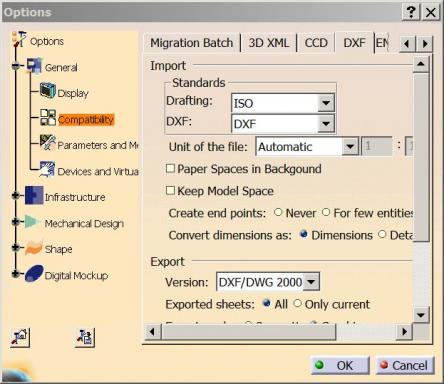Screen dimensions: 444x384
Task: Click the dump parameter values icon
Action: pos(85,337)
